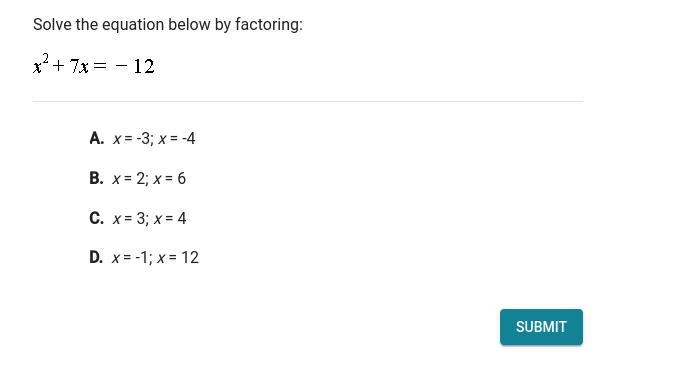Pick answer C: x = 3; x = 4
This screenshot has width=695, height=371.
coord(138,218)
